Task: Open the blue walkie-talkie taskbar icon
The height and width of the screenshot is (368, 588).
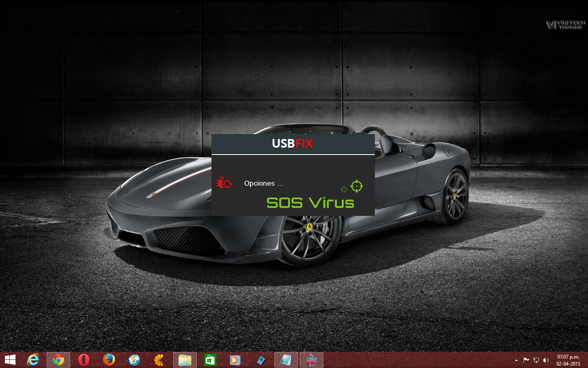Action: point(261,360)
